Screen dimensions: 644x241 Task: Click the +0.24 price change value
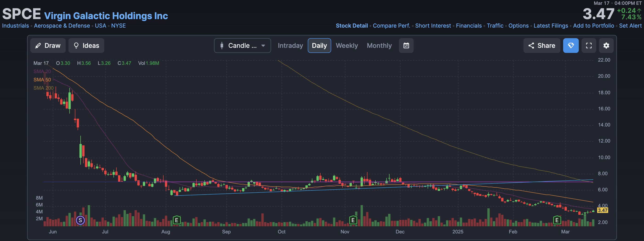click(626, 11)
